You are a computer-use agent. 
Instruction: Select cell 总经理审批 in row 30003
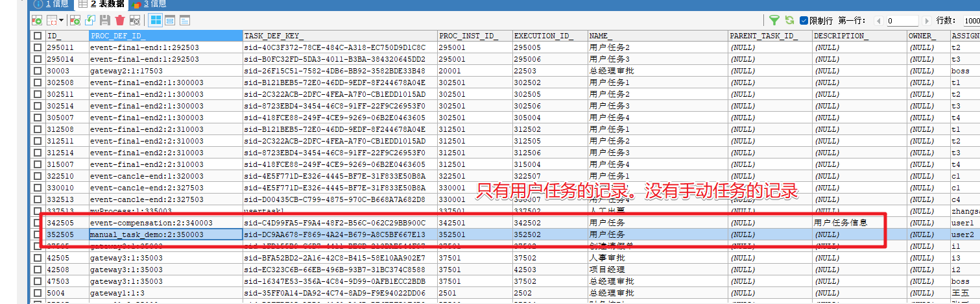(658, 71)
